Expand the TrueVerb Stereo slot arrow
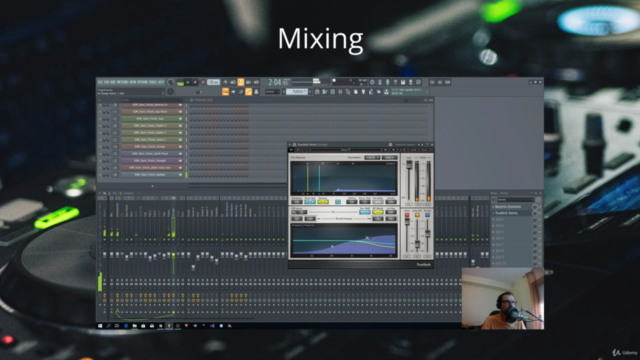Screen dimensions: 640x360 tap(493, 213)
